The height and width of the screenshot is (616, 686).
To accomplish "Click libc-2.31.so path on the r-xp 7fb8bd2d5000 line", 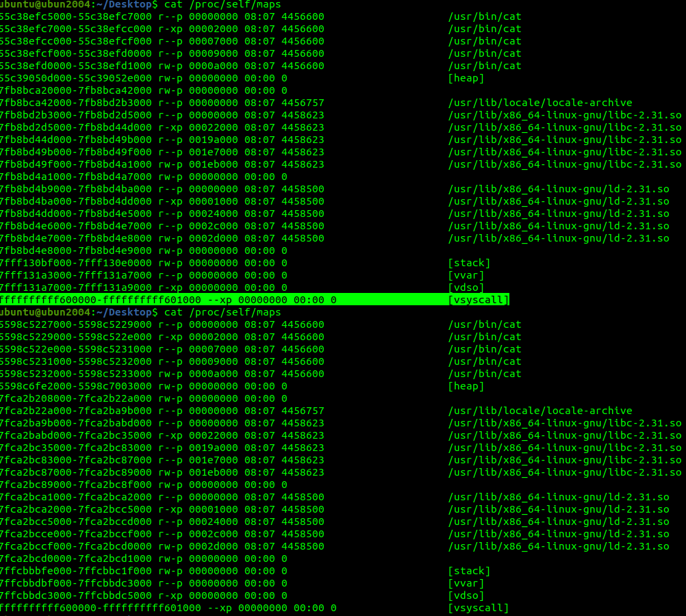I will (x=565, y=127).
